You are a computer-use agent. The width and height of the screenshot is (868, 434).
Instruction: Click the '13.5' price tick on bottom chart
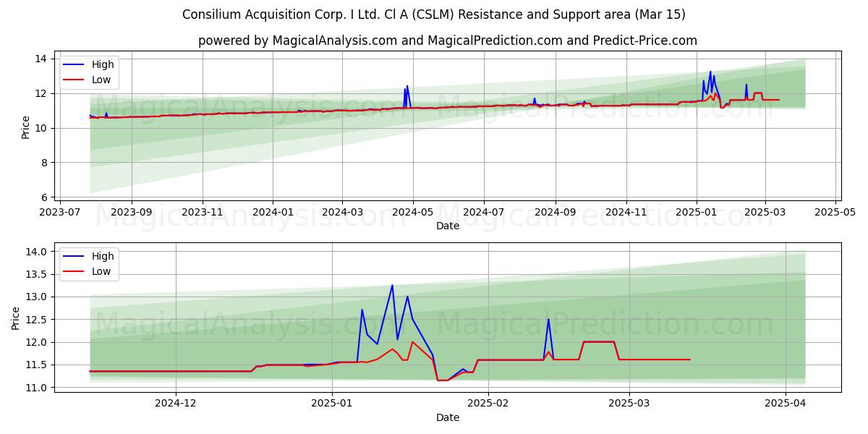pyautogui.click(x=35, y=274)
